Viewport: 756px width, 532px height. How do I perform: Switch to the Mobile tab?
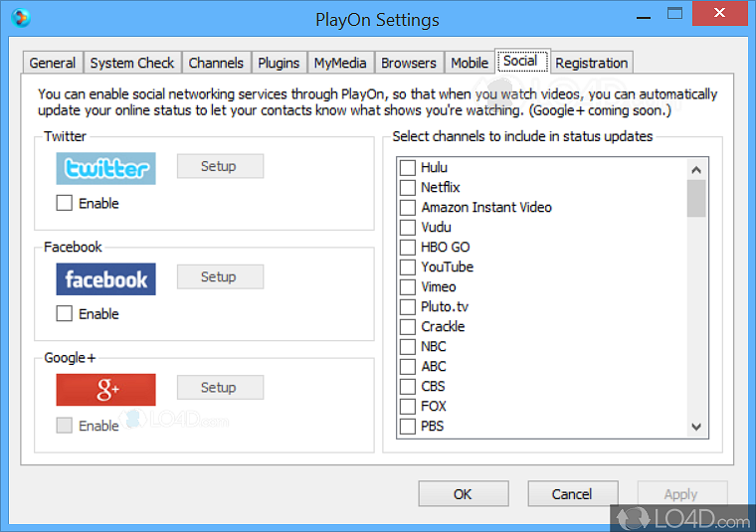coord(470,63)
